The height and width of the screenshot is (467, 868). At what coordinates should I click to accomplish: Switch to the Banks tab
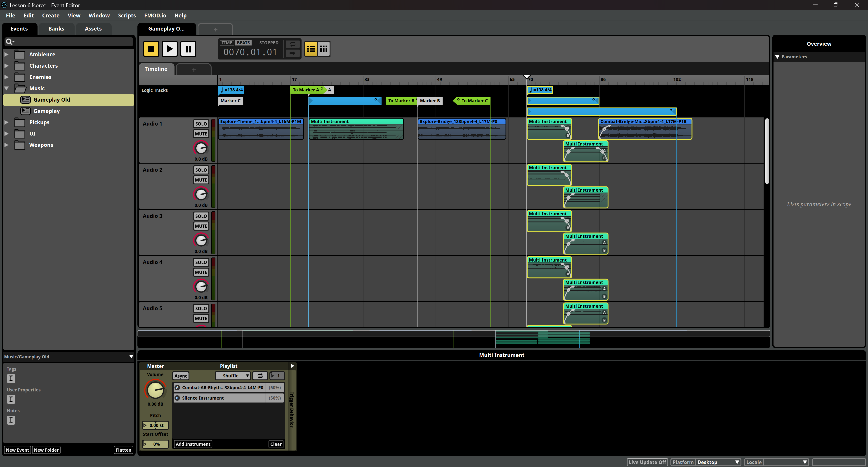tap(56, 29)
